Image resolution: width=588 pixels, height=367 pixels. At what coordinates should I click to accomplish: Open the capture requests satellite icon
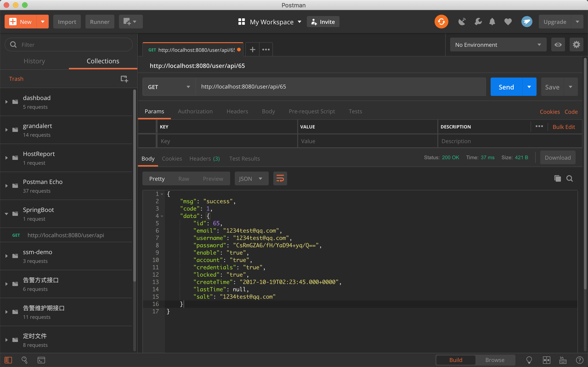tap(461, 21)
